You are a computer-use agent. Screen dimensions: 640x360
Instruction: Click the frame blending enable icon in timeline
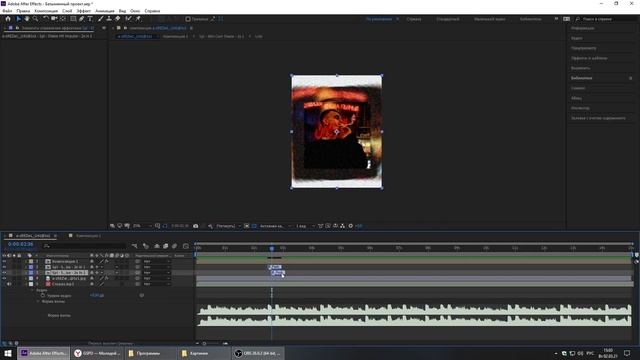click(x=166, y=246)
